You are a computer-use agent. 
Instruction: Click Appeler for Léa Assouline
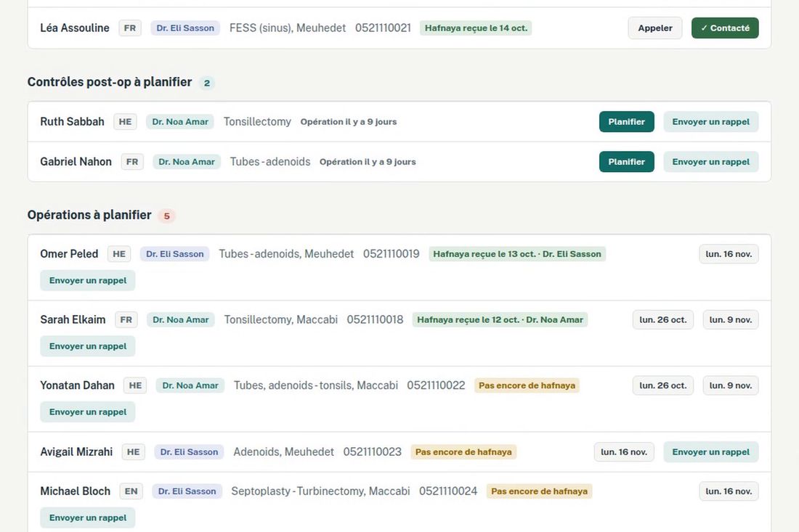click(654, 28)
